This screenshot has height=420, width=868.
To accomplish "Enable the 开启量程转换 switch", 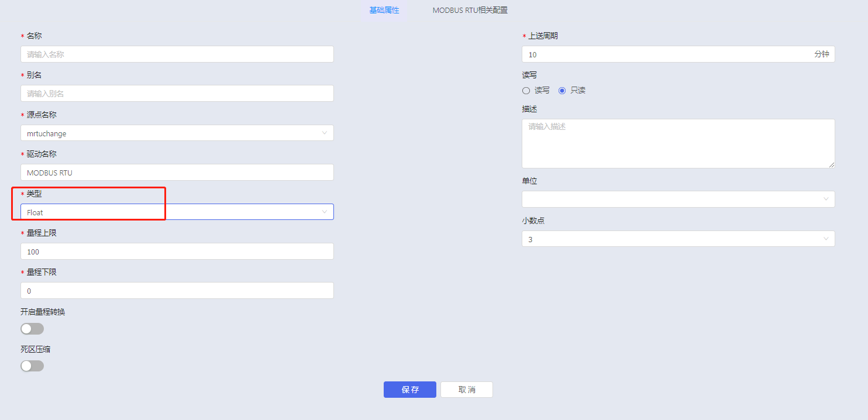I will tap(32, 329).
